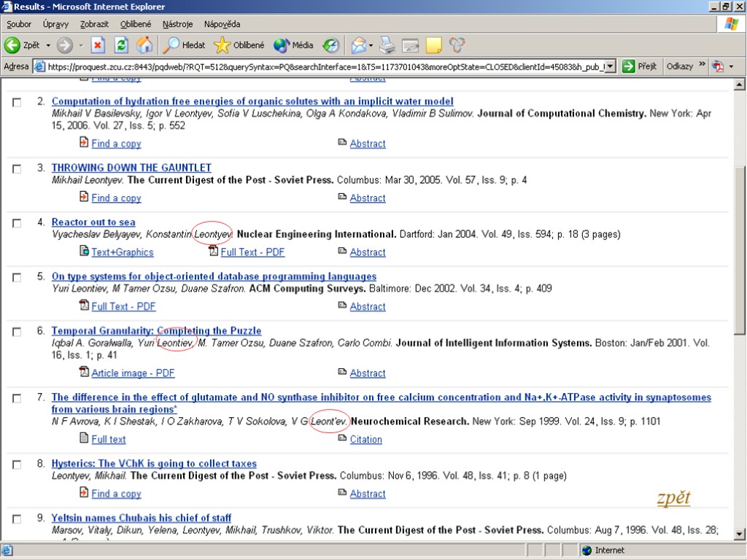The height and width of the screenshot is (560, 747).
Task: Click the Messenger icon in toolbar
Action: pyautogui.click(x=457, y=45)
